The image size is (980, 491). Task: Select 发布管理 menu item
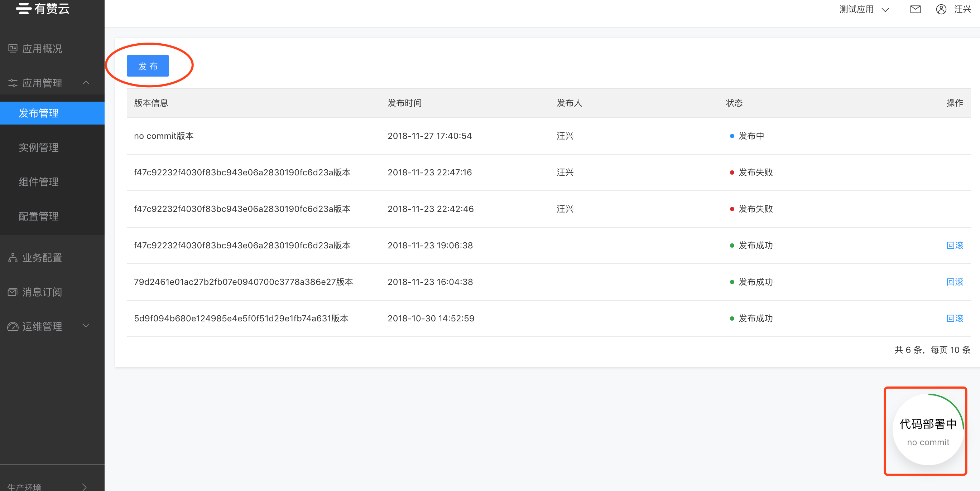52,113
